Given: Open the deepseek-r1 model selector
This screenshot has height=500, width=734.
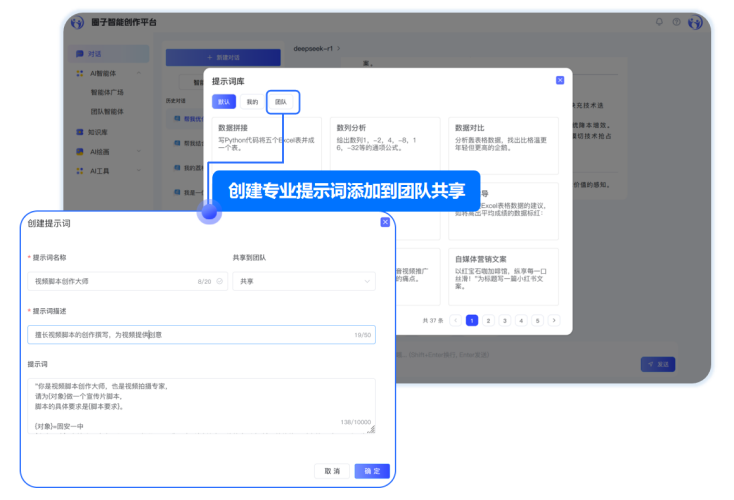Looking at the screenshot, I should (316, 48).
